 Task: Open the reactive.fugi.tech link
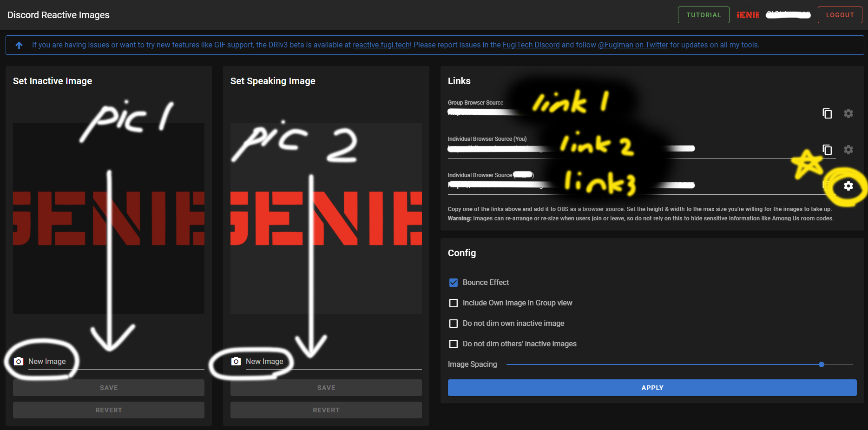click(381, 45)
